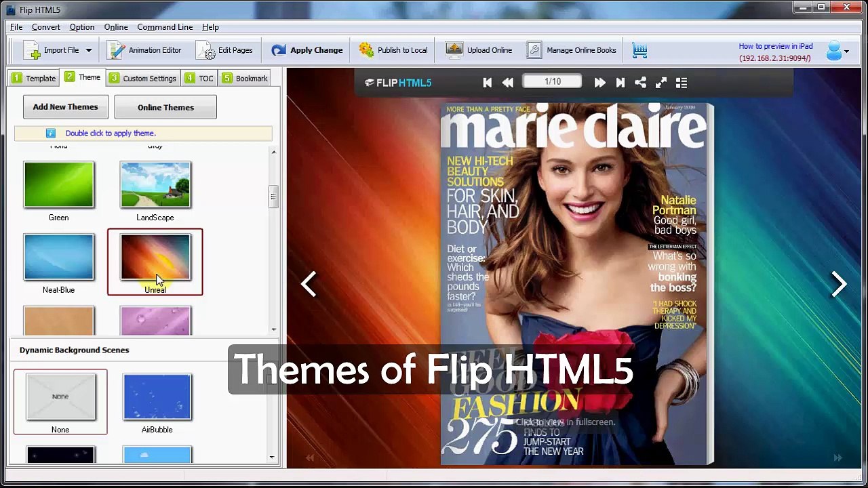Select the purple theme thumbnail below Unreal

[x=155, y=321]
